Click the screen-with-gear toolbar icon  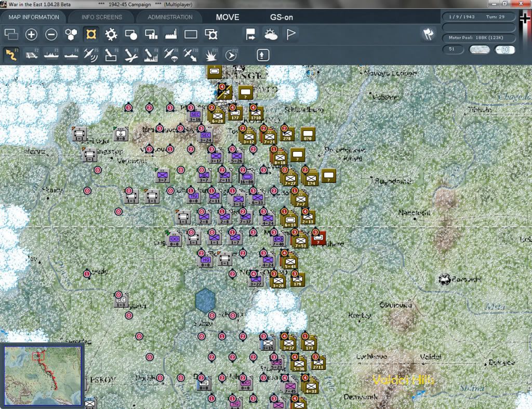(211, 34)
